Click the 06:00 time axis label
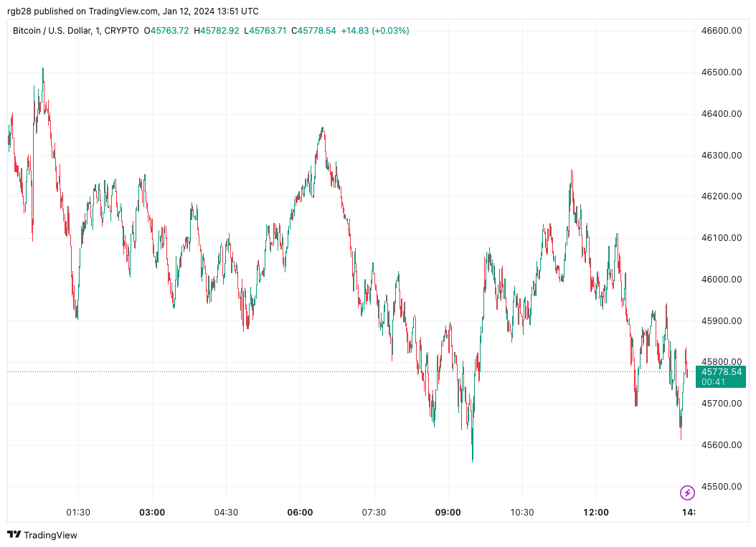Screen dimensions: 756x547 tap(300, 512)
